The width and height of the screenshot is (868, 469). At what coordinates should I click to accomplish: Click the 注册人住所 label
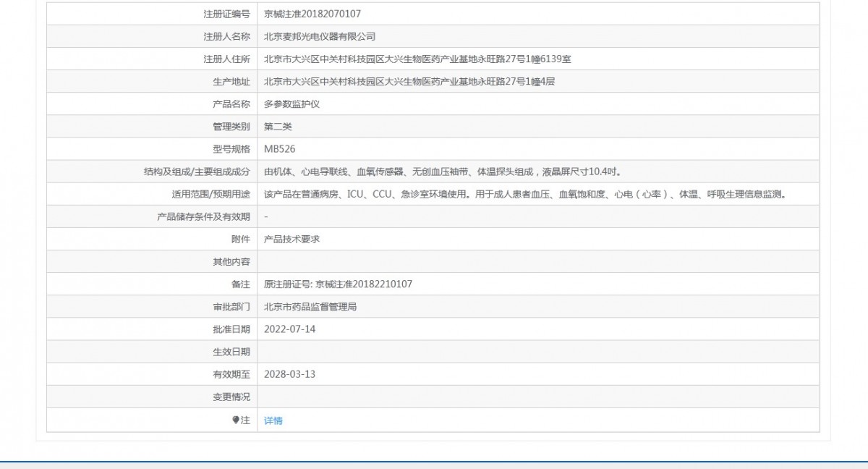coord(226,59)
